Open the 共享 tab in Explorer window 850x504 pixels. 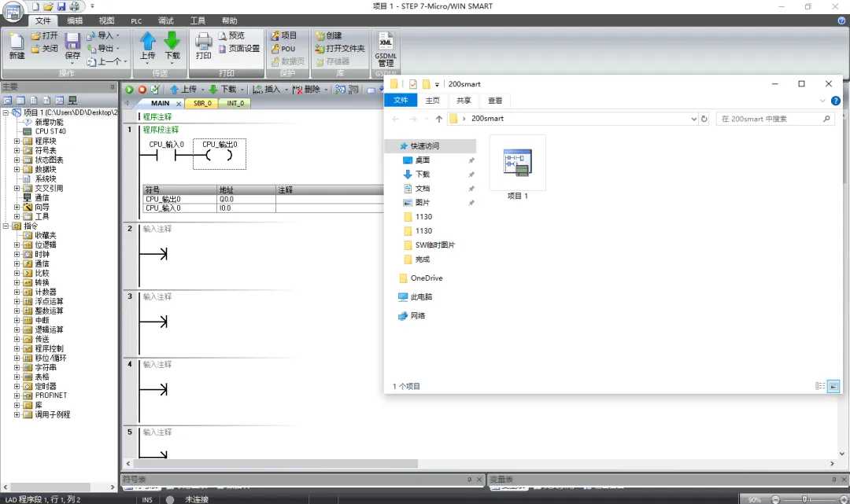(464, 100)
